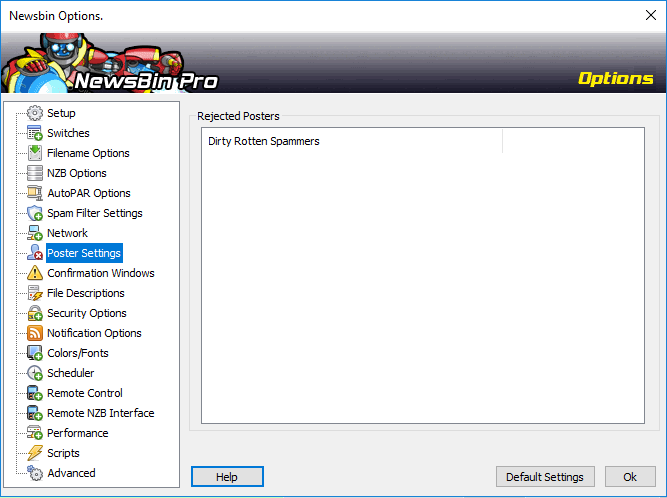Viewport: 667px width, 498px height.
Task: Click the Colors/Fonts monitor icon
Action: point(34,353)
